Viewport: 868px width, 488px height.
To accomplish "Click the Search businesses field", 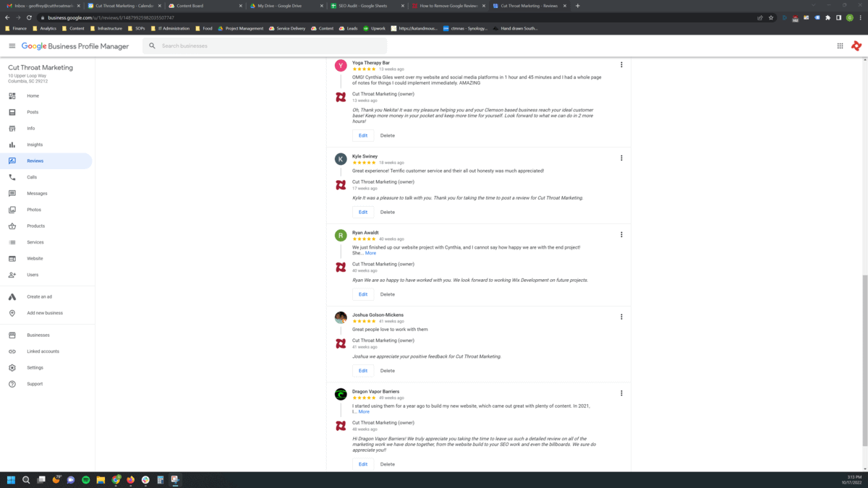I will pyautogui.click(x=265, y=46).
